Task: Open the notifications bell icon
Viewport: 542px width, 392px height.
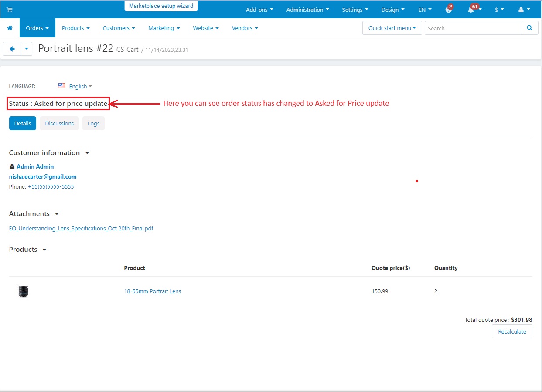Action: 471,10
